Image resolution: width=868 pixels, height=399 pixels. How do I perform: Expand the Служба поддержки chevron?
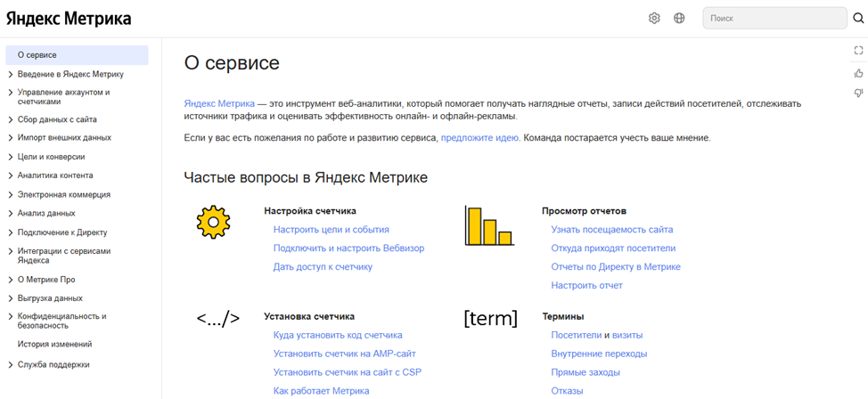coord(11,364)
